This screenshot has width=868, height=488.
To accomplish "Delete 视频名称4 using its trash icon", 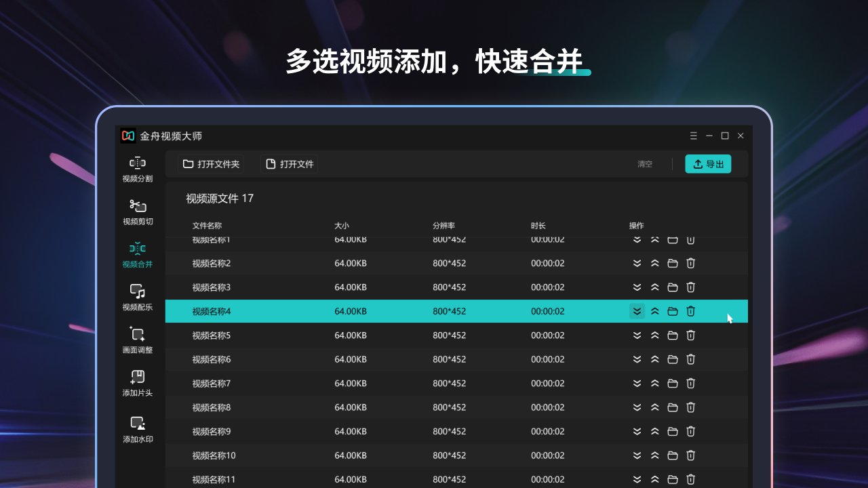I will coord(690,311).
